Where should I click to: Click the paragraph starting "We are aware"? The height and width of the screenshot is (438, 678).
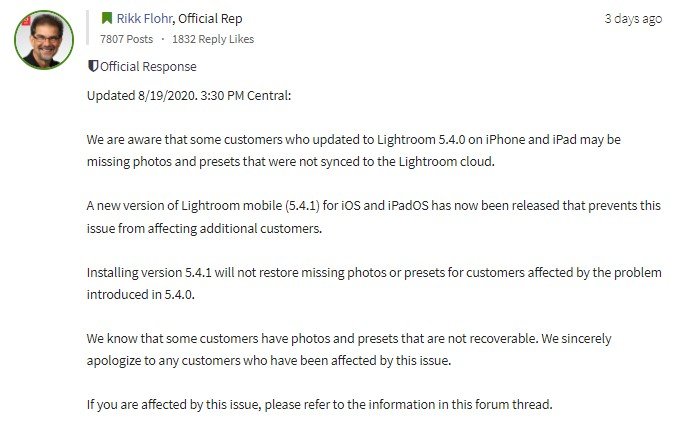tap(354, 150)
